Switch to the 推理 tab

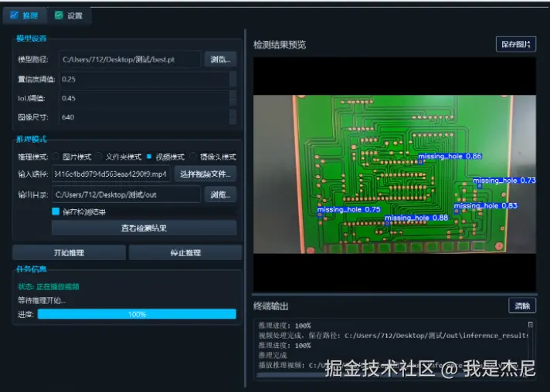[24, 15]
